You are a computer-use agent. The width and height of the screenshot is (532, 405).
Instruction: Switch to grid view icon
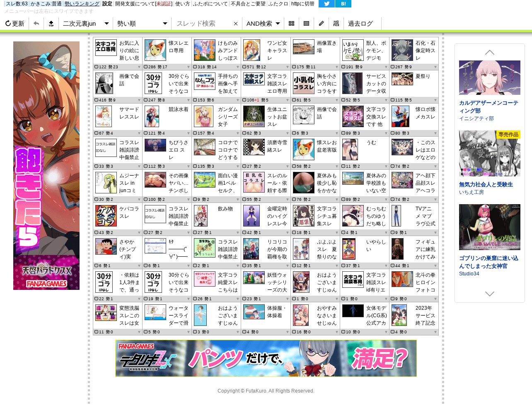(291, 24)
